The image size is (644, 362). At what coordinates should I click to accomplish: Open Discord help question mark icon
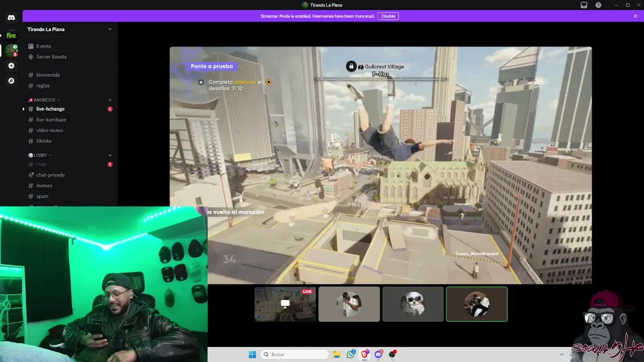[x=598, y=5]
